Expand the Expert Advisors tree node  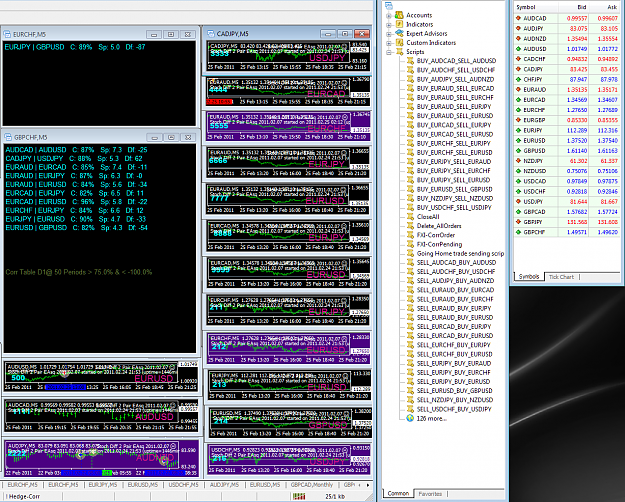389,34
